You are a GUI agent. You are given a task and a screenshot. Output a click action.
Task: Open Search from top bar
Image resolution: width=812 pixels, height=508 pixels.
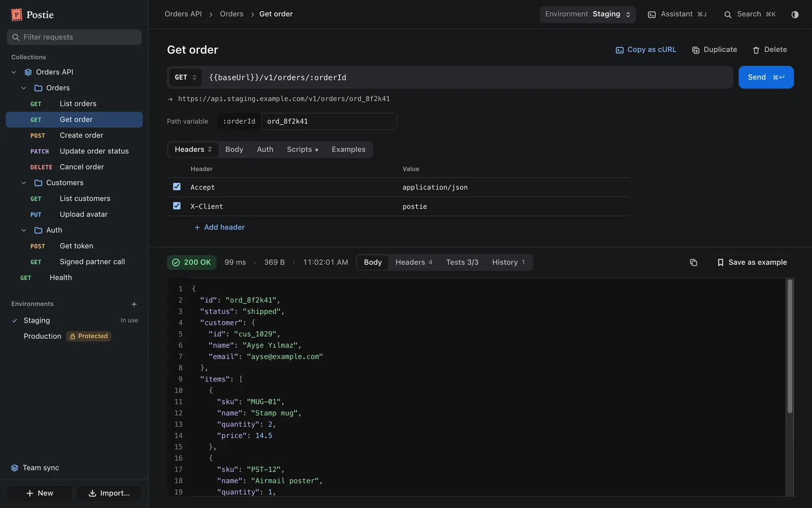(750, 14)
